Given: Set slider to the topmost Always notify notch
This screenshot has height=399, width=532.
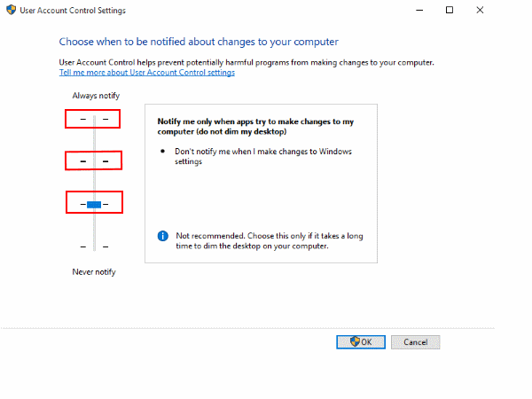Looking at the screenshot, I should click(x=94, y=118).
